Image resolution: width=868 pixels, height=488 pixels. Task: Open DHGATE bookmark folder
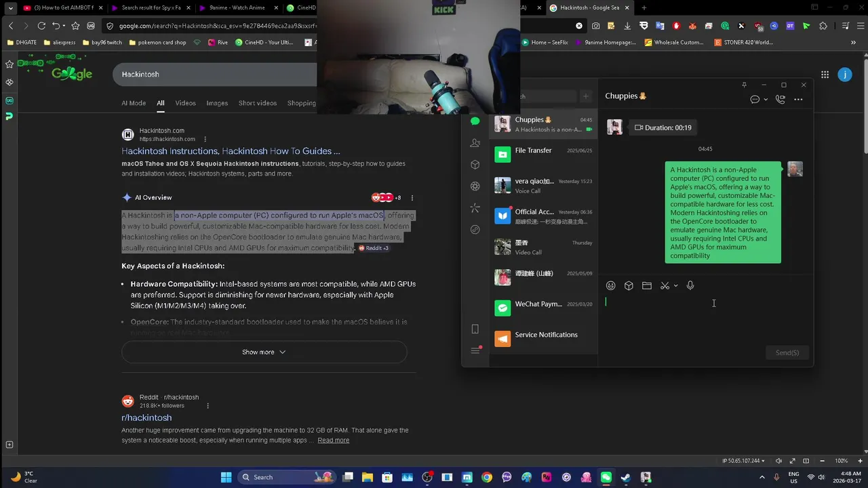[x=22, y=42]
